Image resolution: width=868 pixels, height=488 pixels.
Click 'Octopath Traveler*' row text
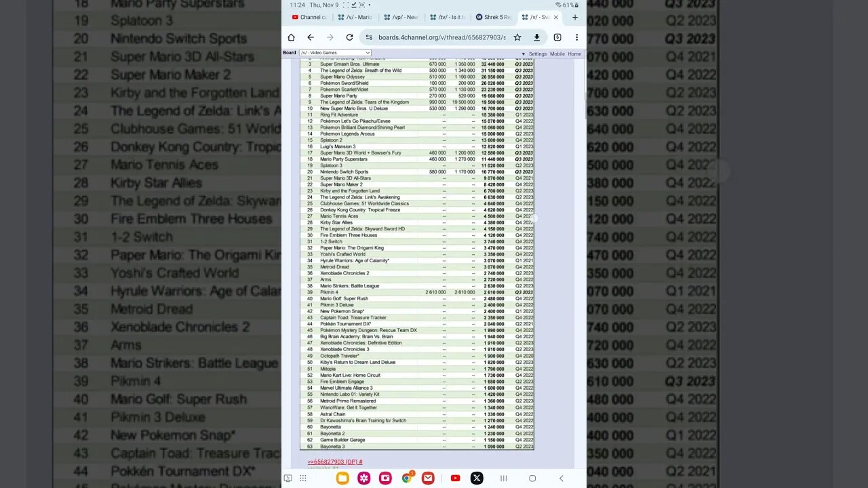click(x=340, y=356)
